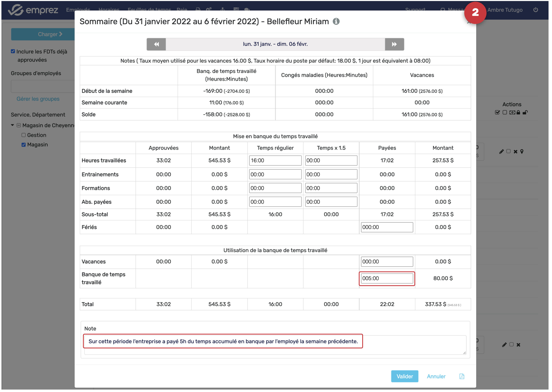Uncheck the Magasin department checkbox
552x392 pixels.
(x=23, y=145)
